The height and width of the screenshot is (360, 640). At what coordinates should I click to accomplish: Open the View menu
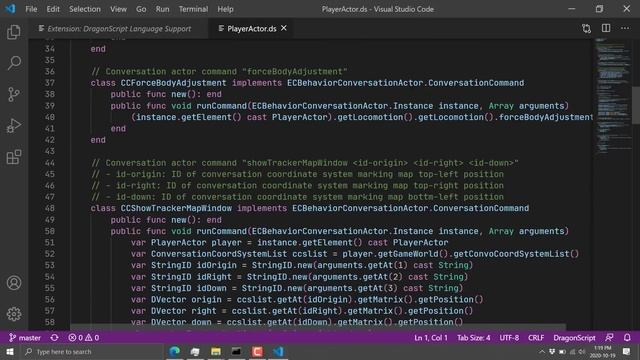(118, 9)
